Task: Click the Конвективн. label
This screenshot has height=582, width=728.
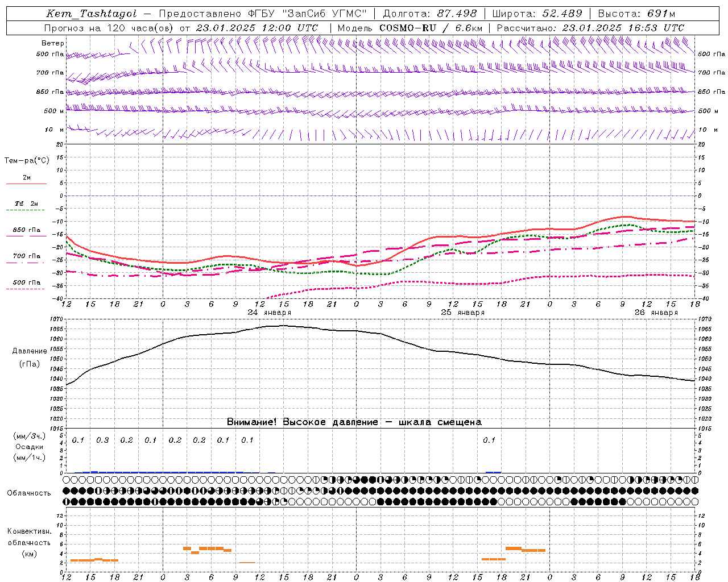Action: coord(29,531)
